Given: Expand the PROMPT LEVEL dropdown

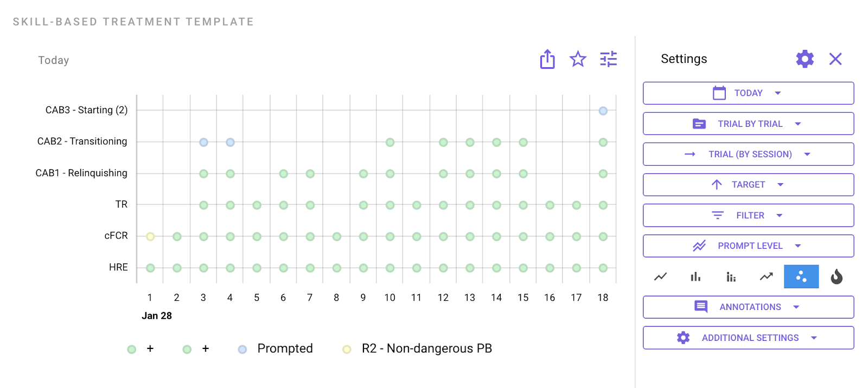Looking at the screenshot, I should [748, 246].
